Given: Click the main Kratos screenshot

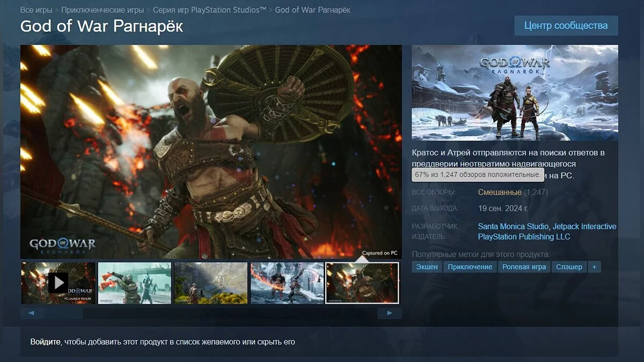Looking at the screenshot, I should click(211, 152).
